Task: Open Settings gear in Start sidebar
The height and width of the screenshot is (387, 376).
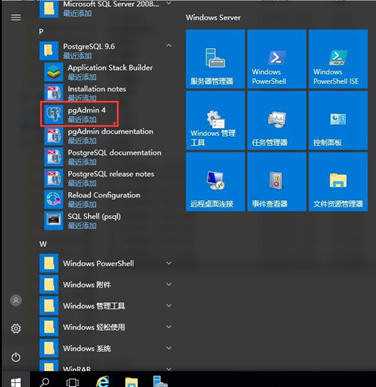Action: [x=16, y=329]
